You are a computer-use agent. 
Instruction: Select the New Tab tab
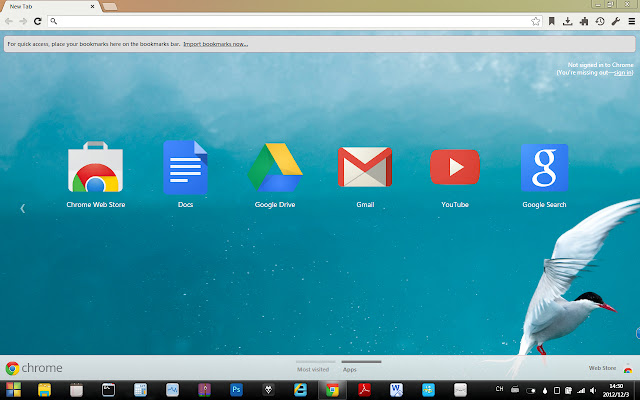coord(51,7)
